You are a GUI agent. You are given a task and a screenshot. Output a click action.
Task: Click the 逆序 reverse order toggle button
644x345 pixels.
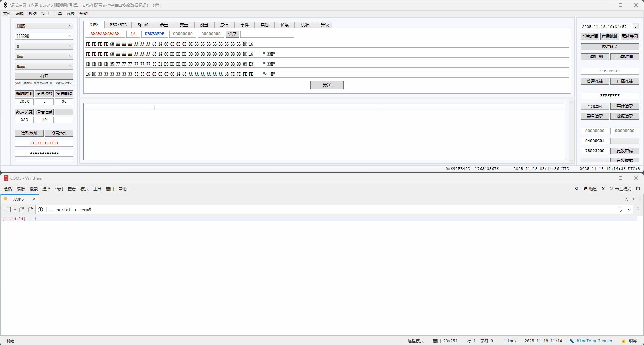[x=232, y=34]
